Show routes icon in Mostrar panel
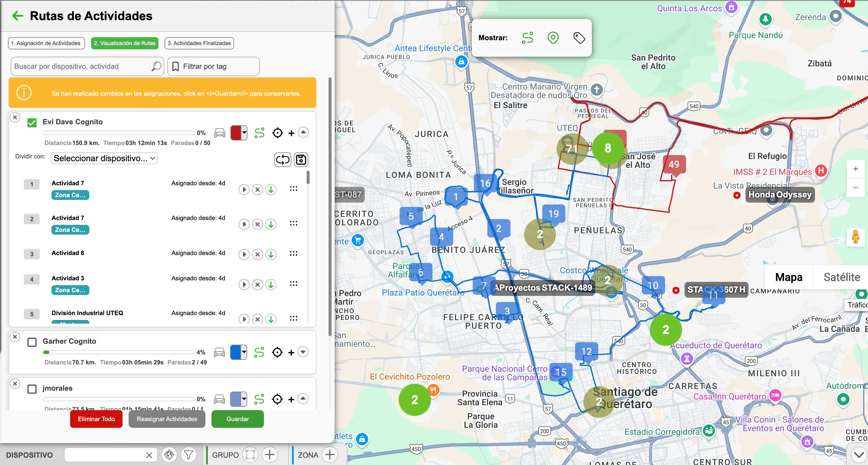Screen dimensions: 868x465 click(527, 38)
